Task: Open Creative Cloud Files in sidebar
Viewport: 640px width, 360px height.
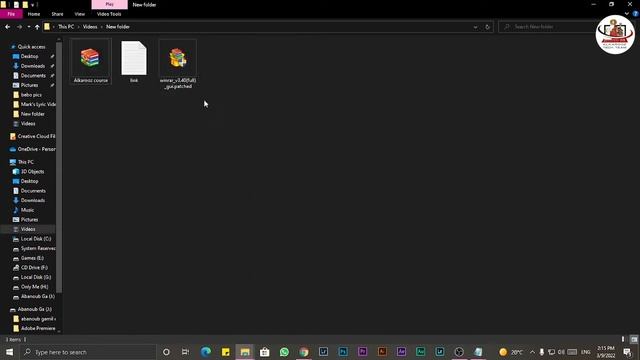Action: coord(33,136)
